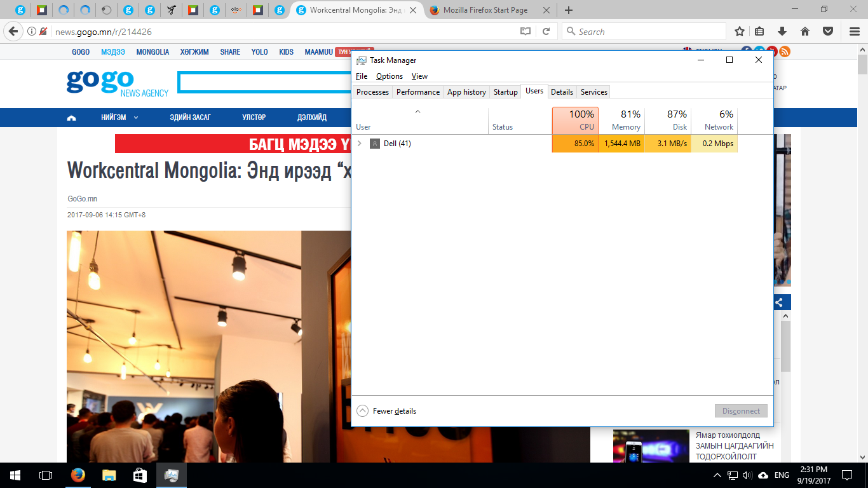Open the Firefox downloads panel
The width and height of the screenshot is (868, 488).
782,31
